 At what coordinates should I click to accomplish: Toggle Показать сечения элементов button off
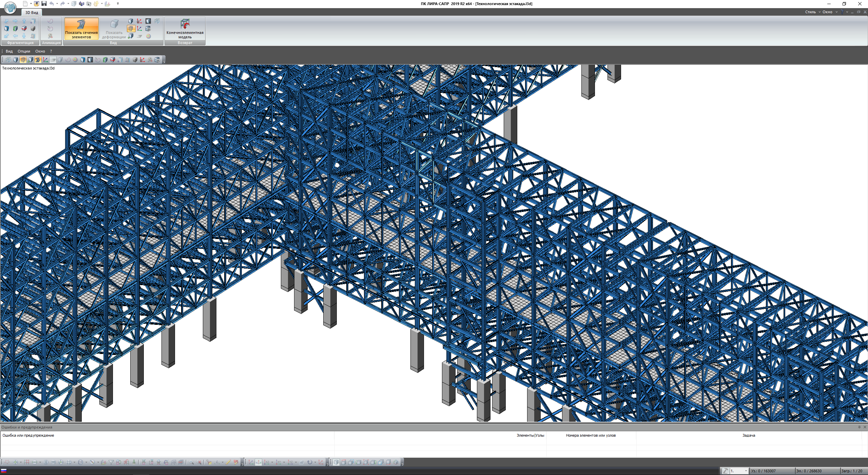pyautogui.click(x=81, y=28)
